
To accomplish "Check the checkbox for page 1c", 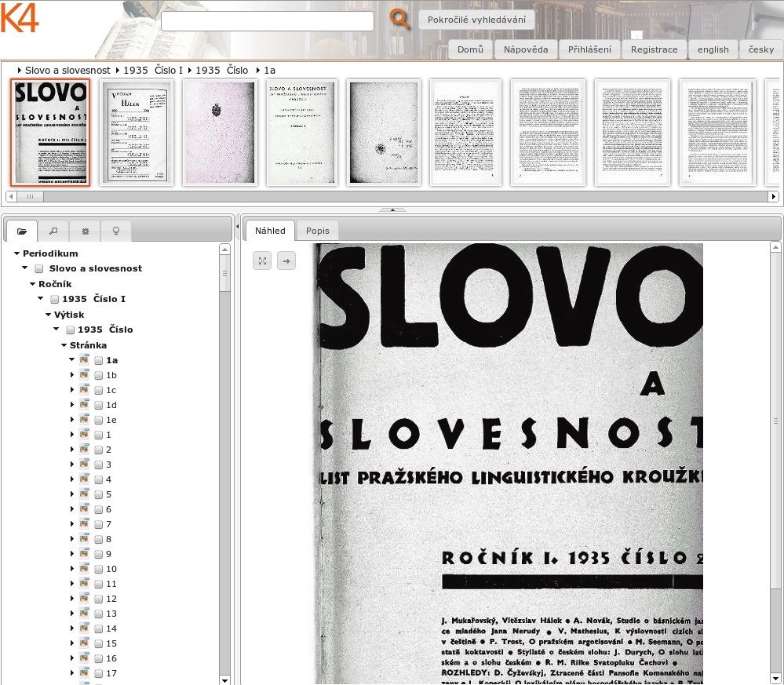I will click(x=99, y=391).
